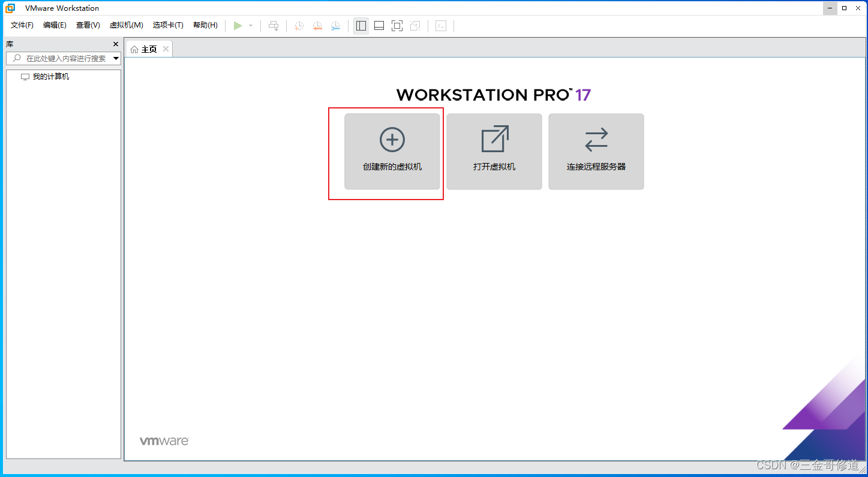The height and width of the screenshot is (477, 868).
Task: Click the library search input field
Action: click(x=64, y=58)
